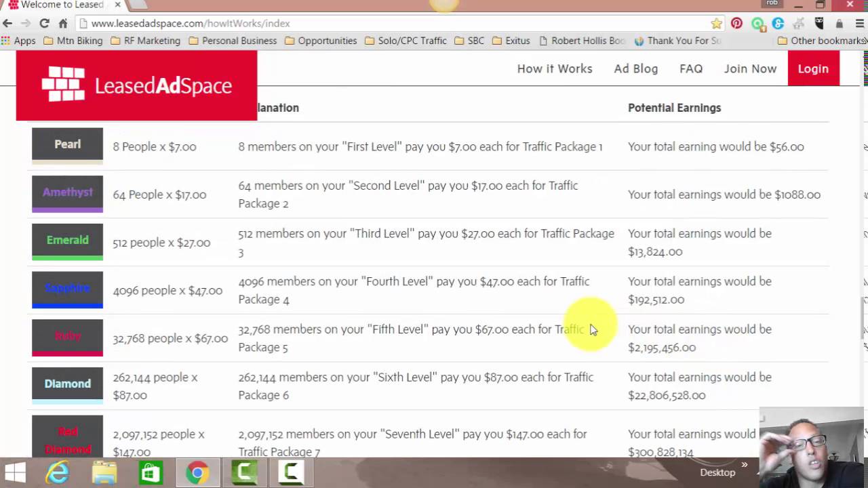Screen dimensions: 868x488
Task: Click Join Now in the navigation
Action: [750, 68]
